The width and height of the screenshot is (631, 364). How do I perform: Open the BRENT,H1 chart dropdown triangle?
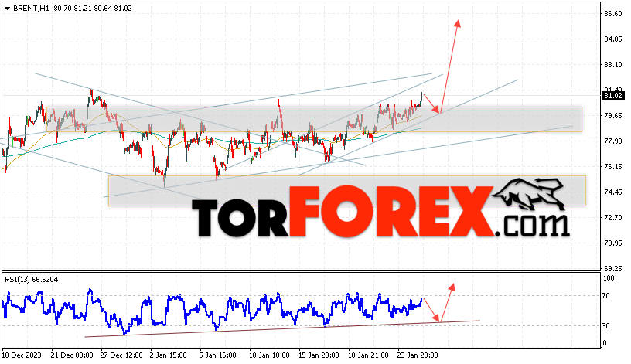pos(7,9)
